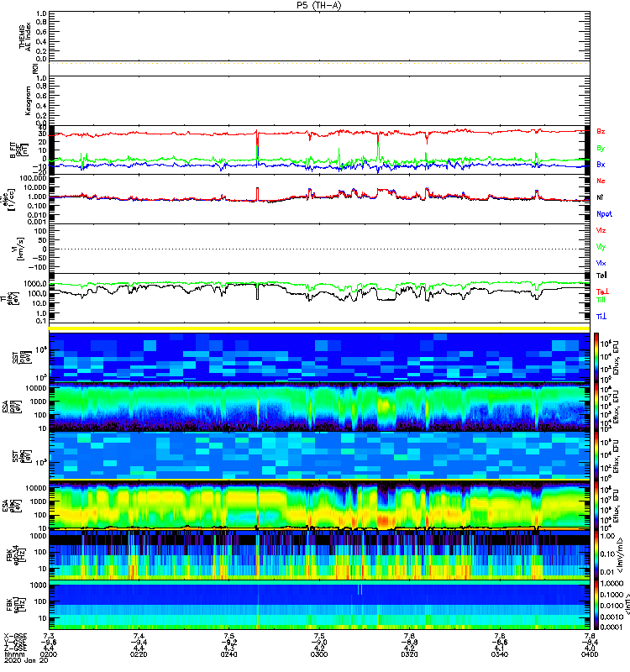The width and height of the screenshot is (630, 672).
Task: Click the 2020 Jan 20 date label
Action: coord(26,660)
